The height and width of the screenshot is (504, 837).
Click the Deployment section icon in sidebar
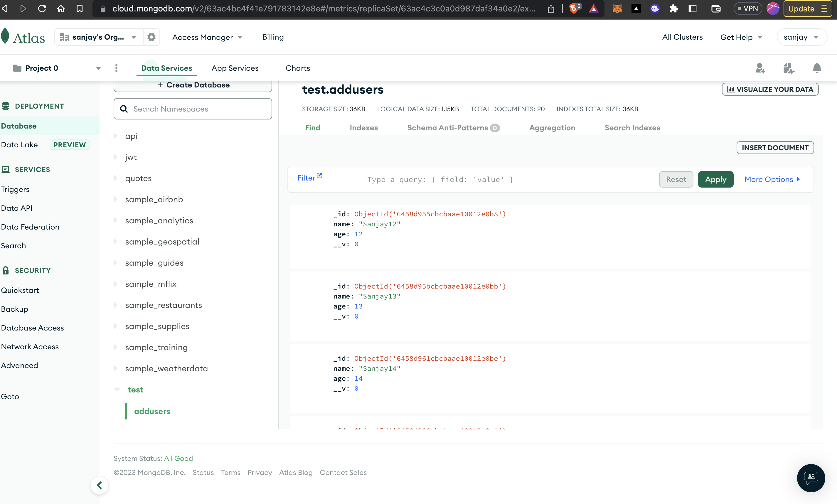(x=6, y=106)
